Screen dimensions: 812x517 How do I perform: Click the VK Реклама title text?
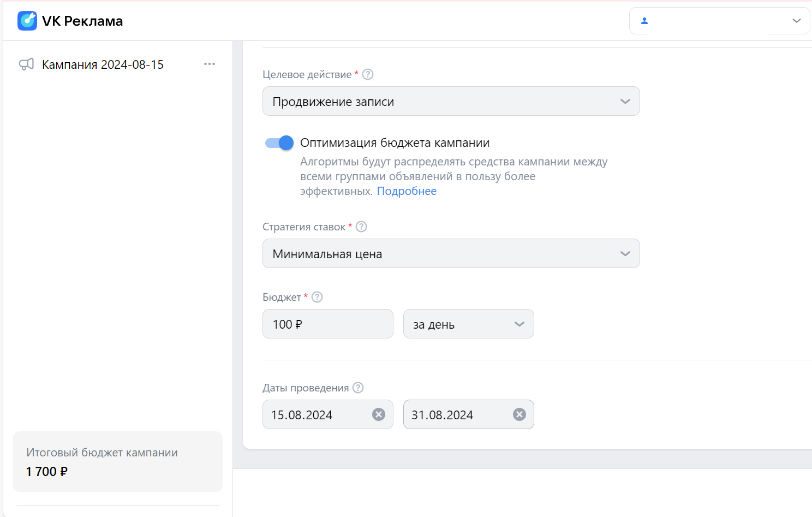point(82,21)
